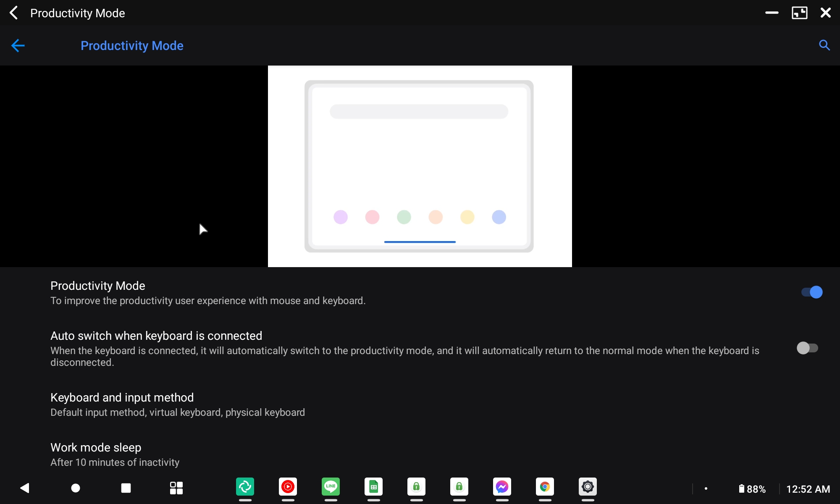Click "After 10 minutes of inactivity" text
This screenshot has height=504, width=840.
[115, 462]
